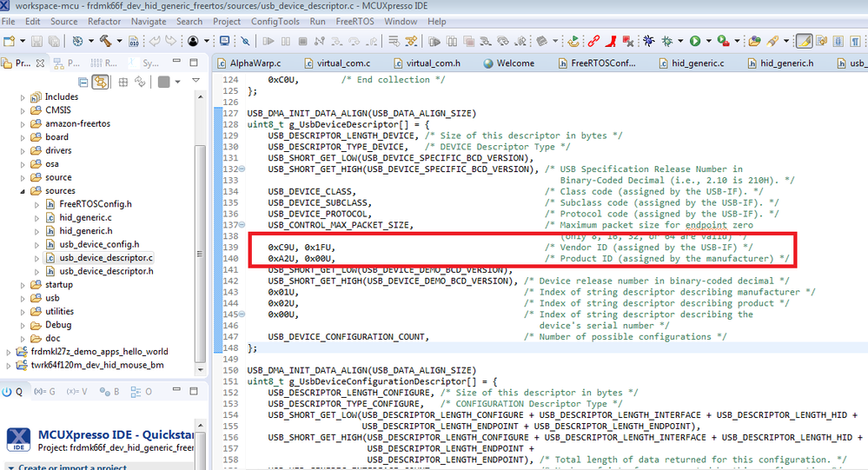Click the Suspend debug icon
868x470 pixels.
[286, 41]
